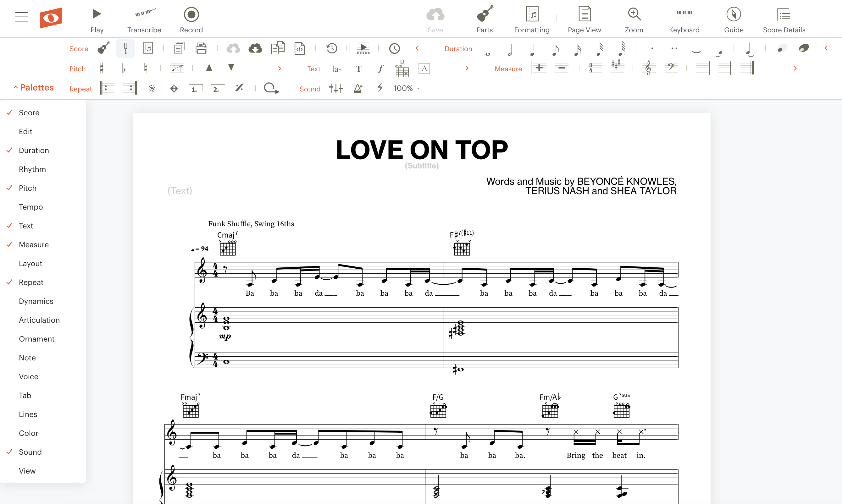Screen dimensions: 842x504
Task: Enable the Ornament palette
Action: [x=37, y=339]
